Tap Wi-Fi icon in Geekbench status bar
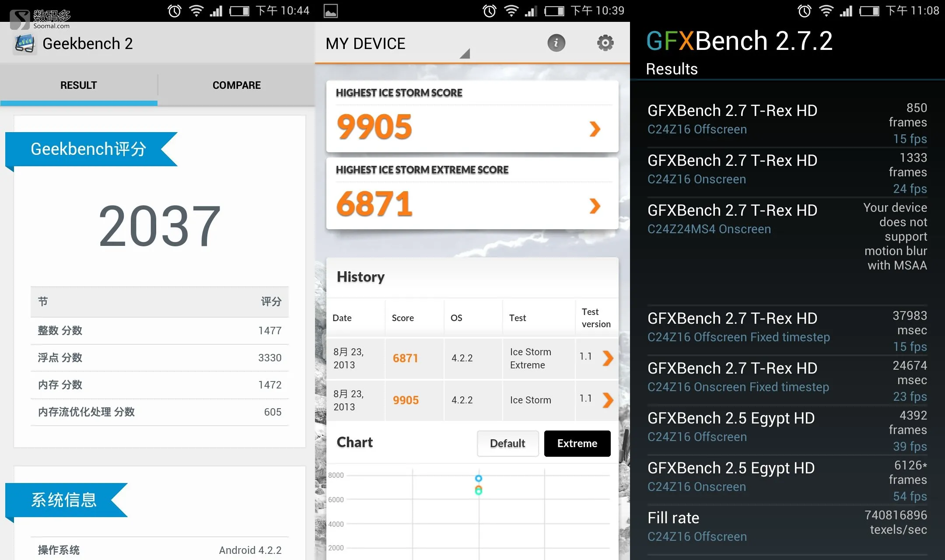The width and height of the screenshot is (945, 560). [x=196, y=10]
